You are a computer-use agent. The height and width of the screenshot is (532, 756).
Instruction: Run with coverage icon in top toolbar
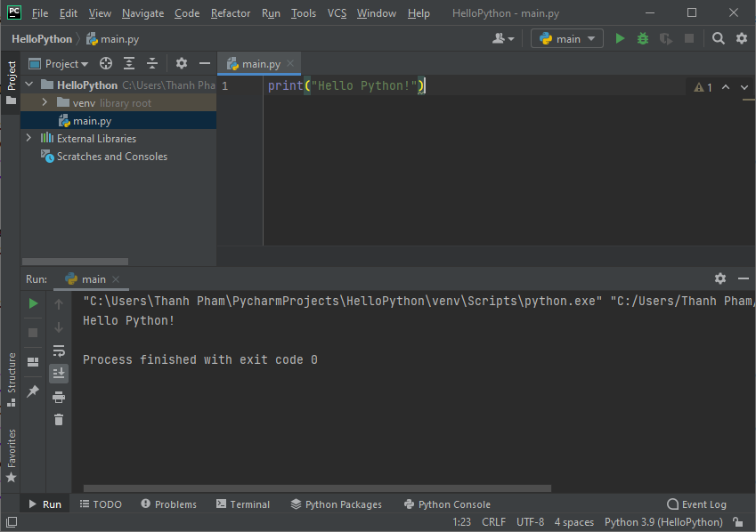click(x=666, y=38)
